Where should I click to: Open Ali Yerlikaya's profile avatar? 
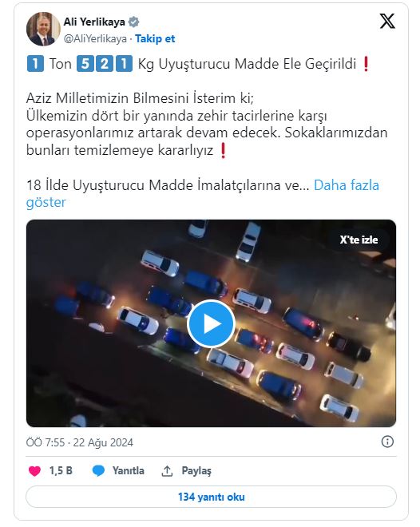pyautogui.click(x=43, y=30)
